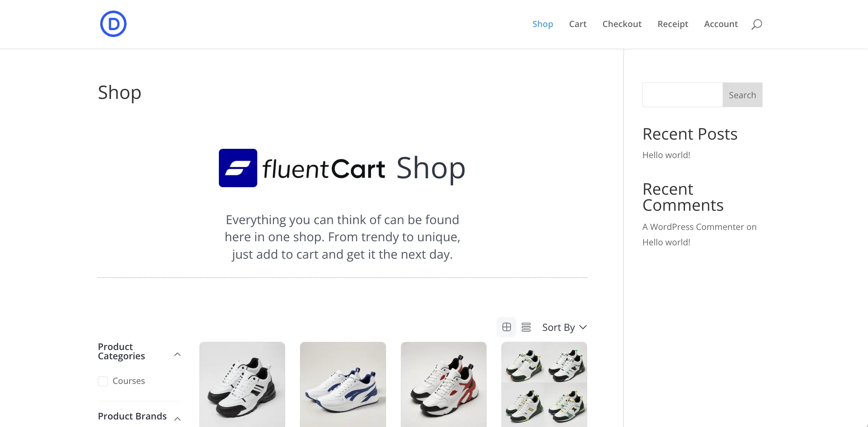Collapse the Product Brands section
The height and width of the screenshot is (427, 868).
(x=177, y=418)
